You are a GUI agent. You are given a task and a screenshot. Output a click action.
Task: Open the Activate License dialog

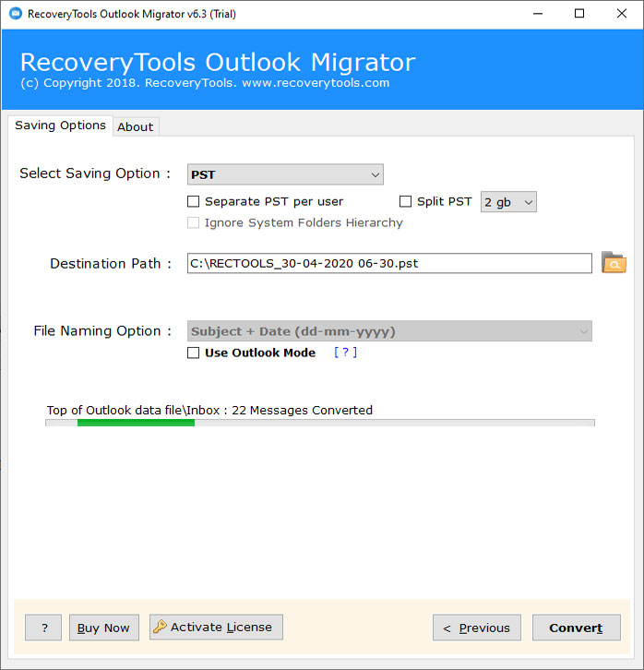coord(216,628)
